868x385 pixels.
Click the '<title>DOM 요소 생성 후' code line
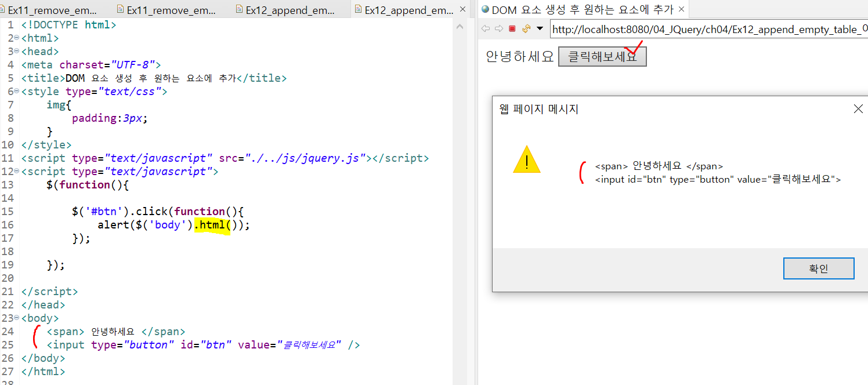[154, 78]
